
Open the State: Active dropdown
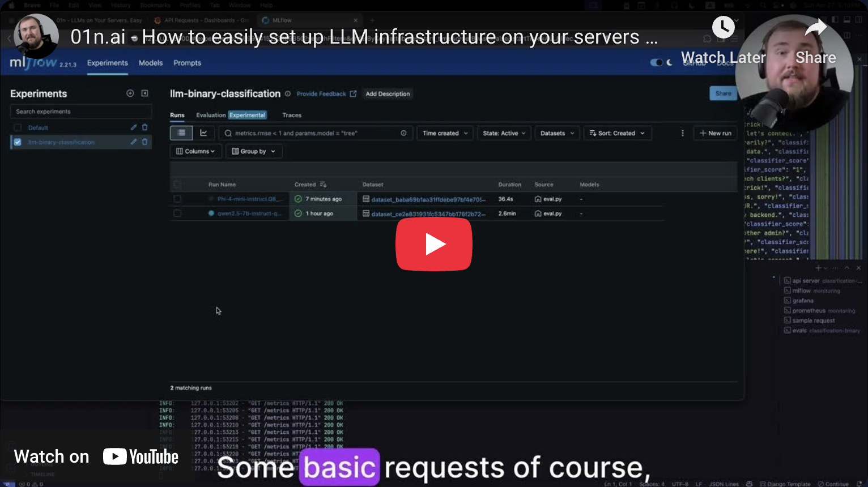coord(504,133)
